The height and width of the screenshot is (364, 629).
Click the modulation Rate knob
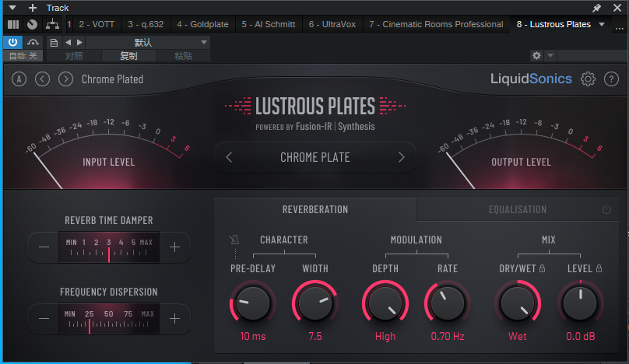[x=448, y=303]
